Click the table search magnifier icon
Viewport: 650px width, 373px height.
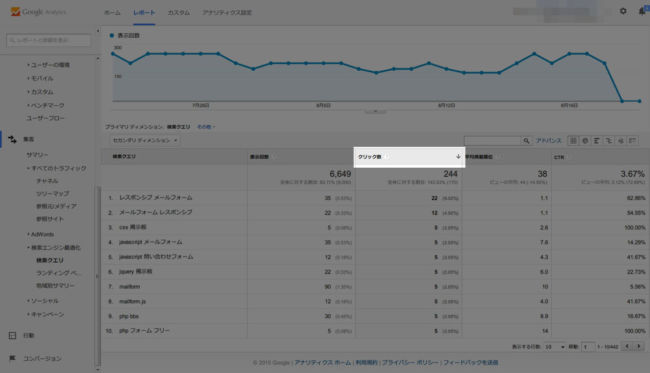pos(526,141)
